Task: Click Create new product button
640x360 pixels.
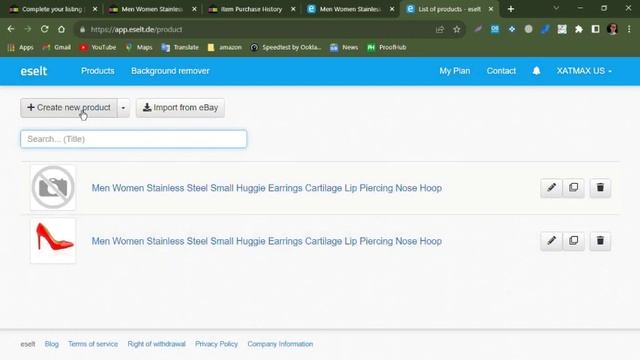Action: click(x=69, y=108)
